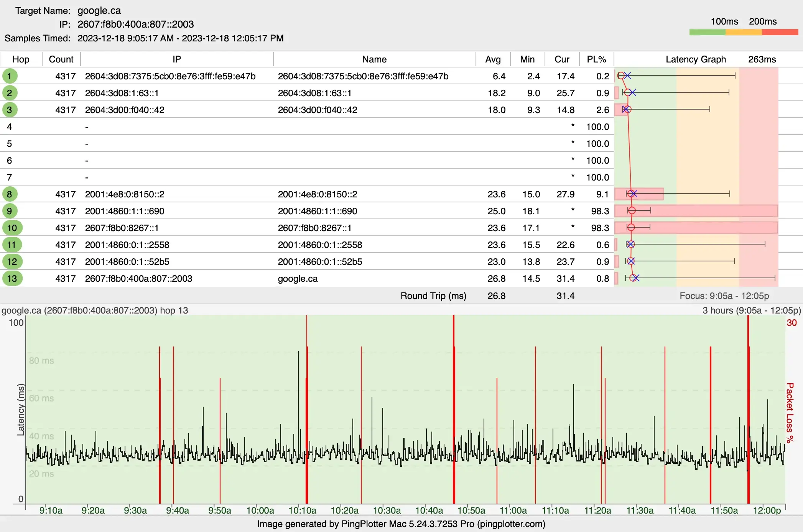The image size is (803, 532).
Task: Click the 9:10a tick on timeline
Action: [x=51, y=511]
